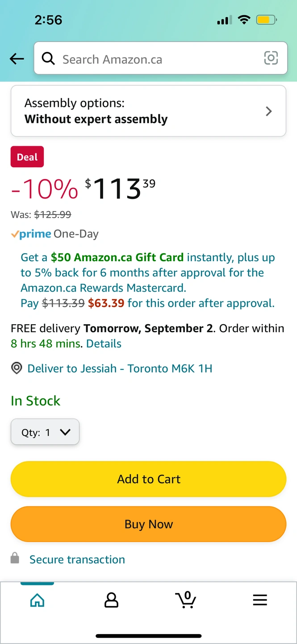Open the Home tab icon
The image size is (297, 644).
point(37,600)
